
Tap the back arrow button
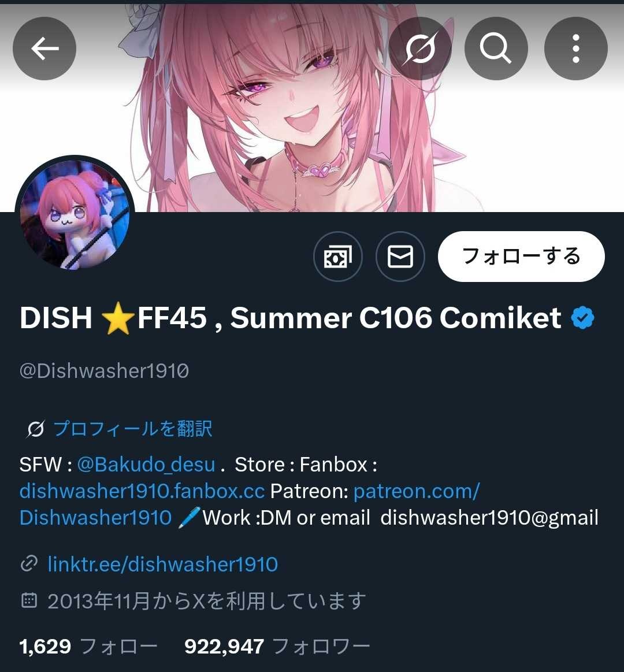point(44,49)
